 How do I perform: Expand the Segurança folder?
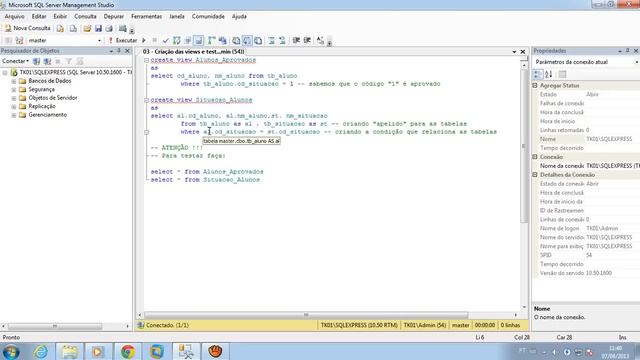point(13,89)
